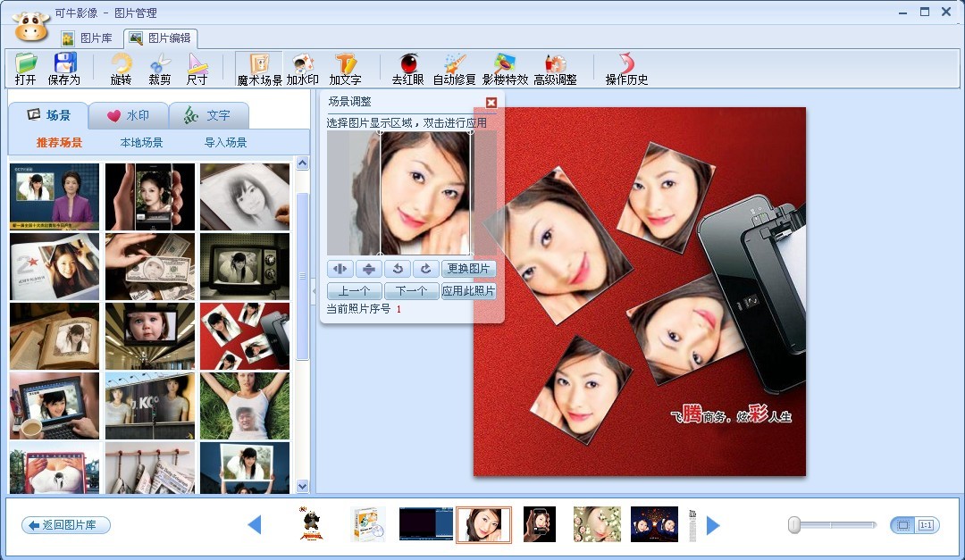Open the 加水印 watermark tool
The width and height of the screenshot is (965, 560).
(304, 69)
